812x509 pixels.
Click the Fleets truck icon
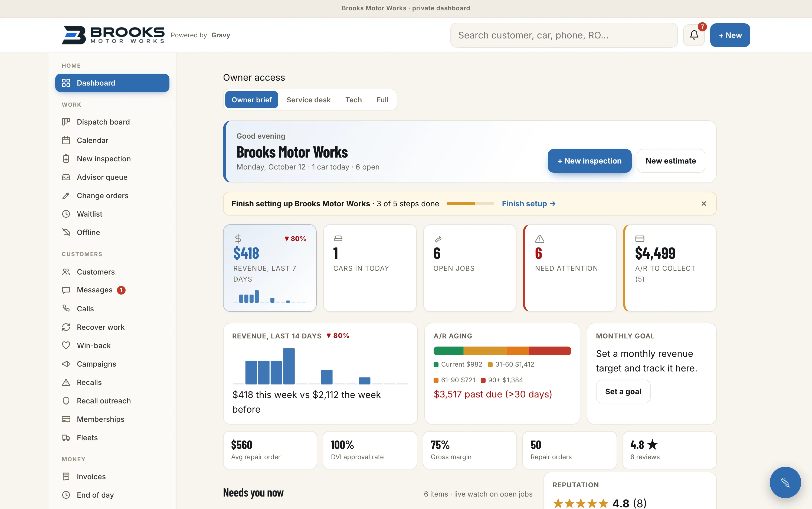pos(66,438)
